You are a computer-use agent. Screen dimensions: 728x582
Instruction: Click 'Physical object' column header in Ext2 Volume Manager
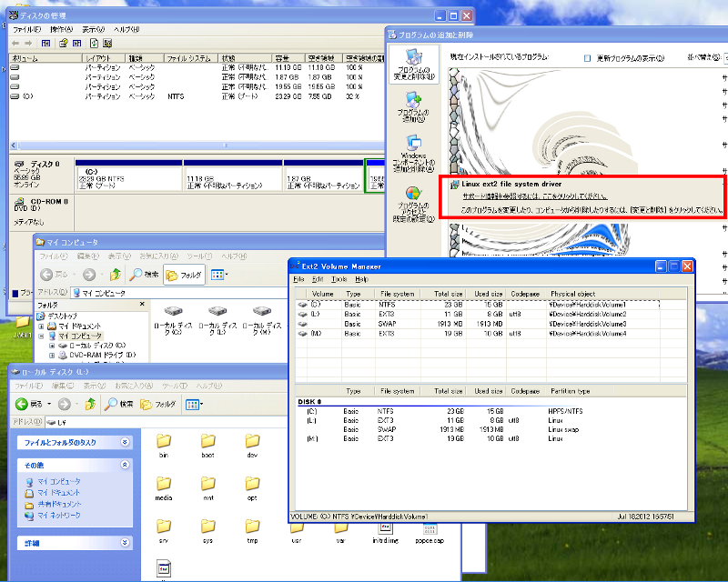[617, 294]
